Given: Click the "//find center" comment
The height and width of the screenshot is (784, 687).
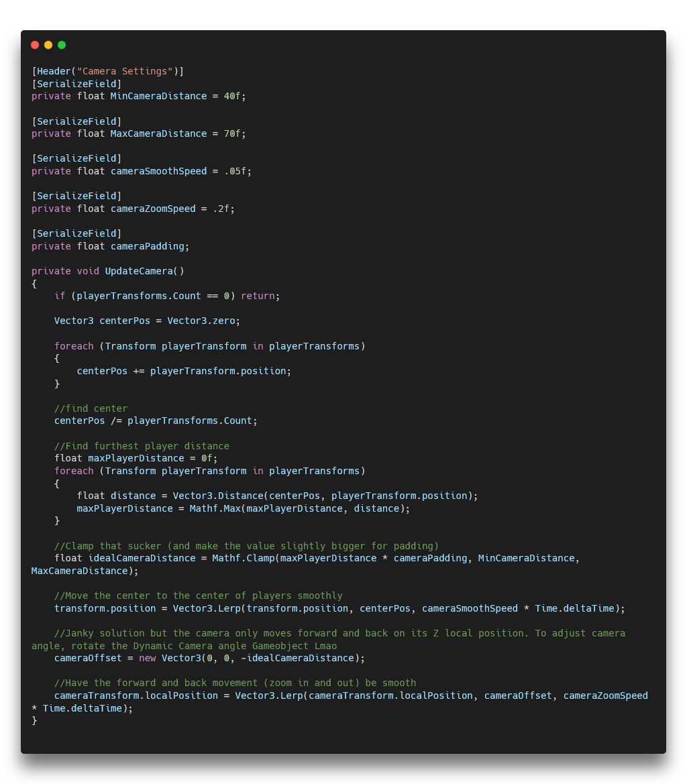Looking at the screenshot, I should (x=91, y=408).
